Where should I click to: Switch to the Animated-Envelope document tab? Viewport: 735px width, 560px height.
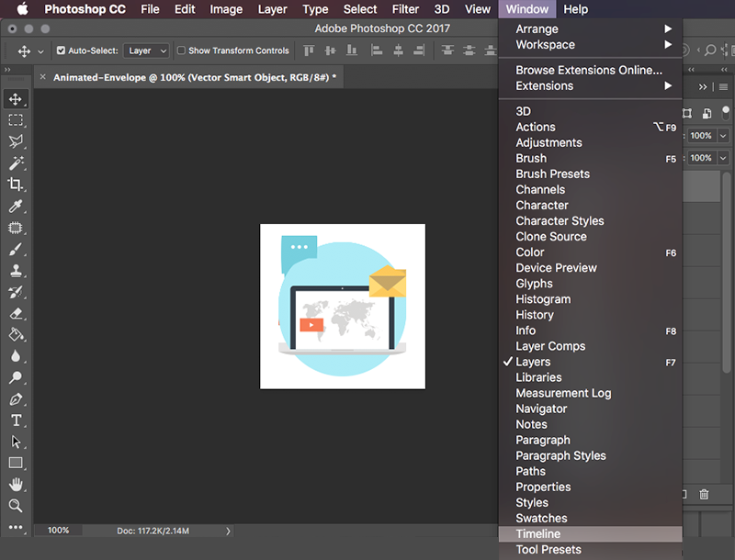(x=195, y=77)
